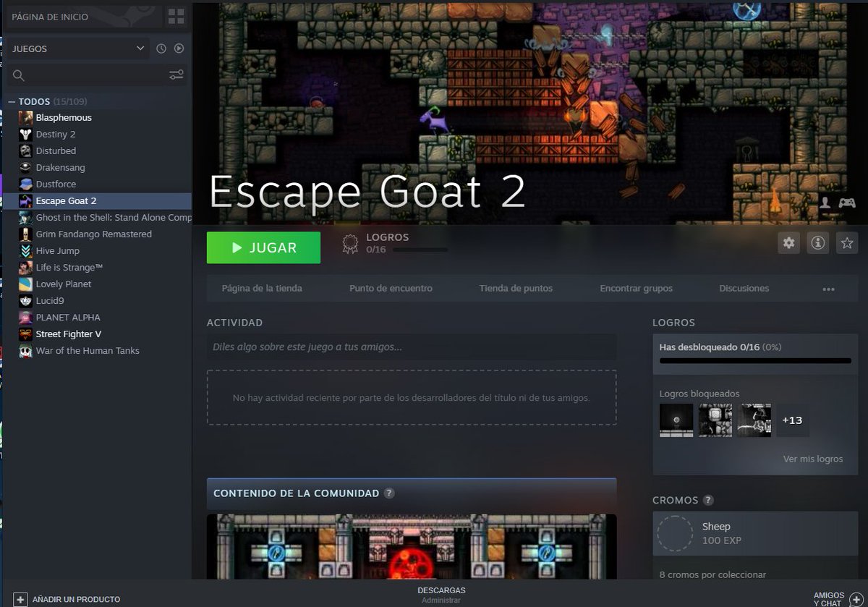Click the search magnifier icon

pyautogui.click(x=19, y=75)
